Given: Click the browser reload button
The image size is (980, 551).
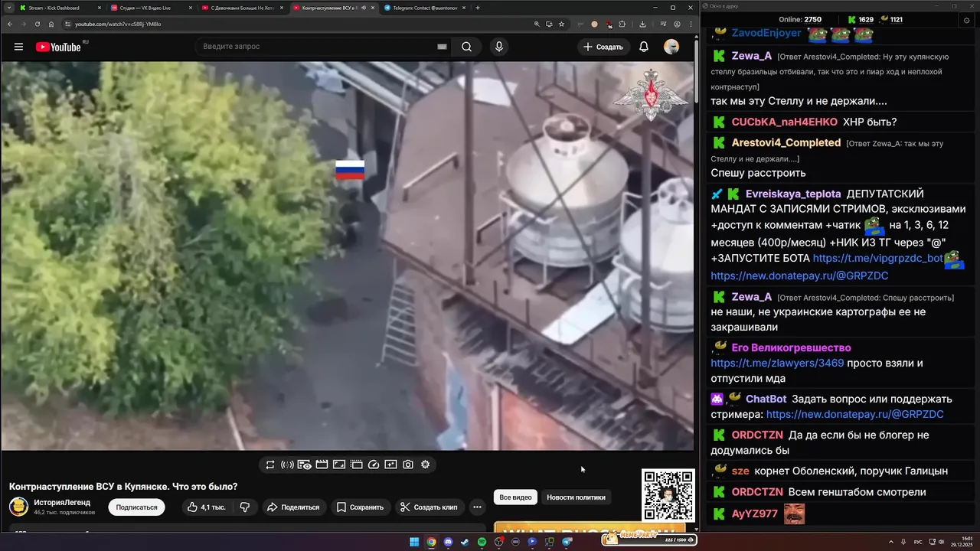Looking at the screenshot, I should click(x=38, y=24).
